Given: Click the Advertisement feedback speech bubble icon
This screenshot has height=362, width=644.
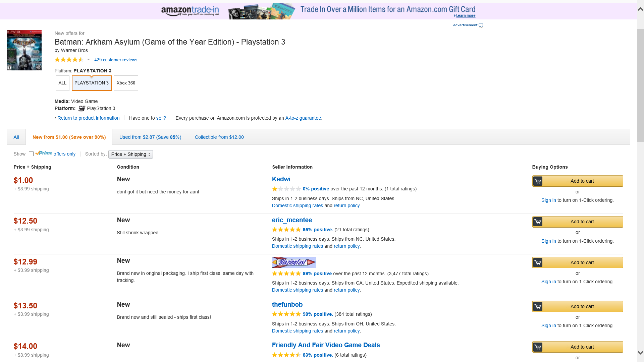Looking at the screenshot, I should pyautogui.click(x=481, y=25).
